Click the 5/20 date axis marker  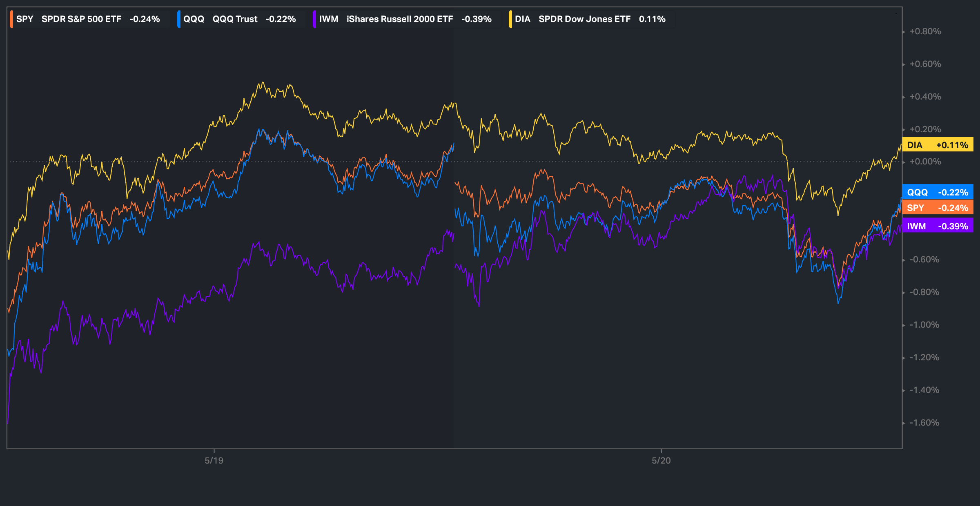pyautogui.click(x=661, y=460)
